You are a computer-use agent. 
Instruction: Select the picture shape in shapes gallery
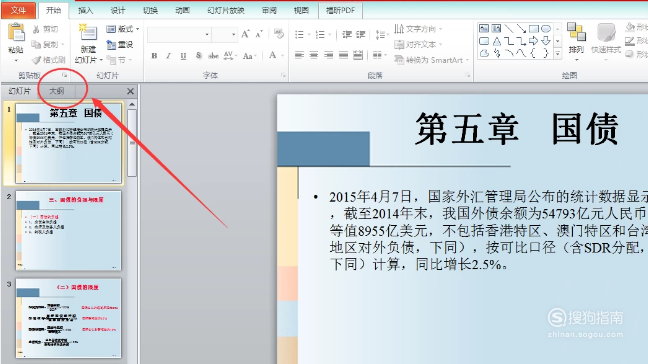pyautogui.click(x=484, y=29)
